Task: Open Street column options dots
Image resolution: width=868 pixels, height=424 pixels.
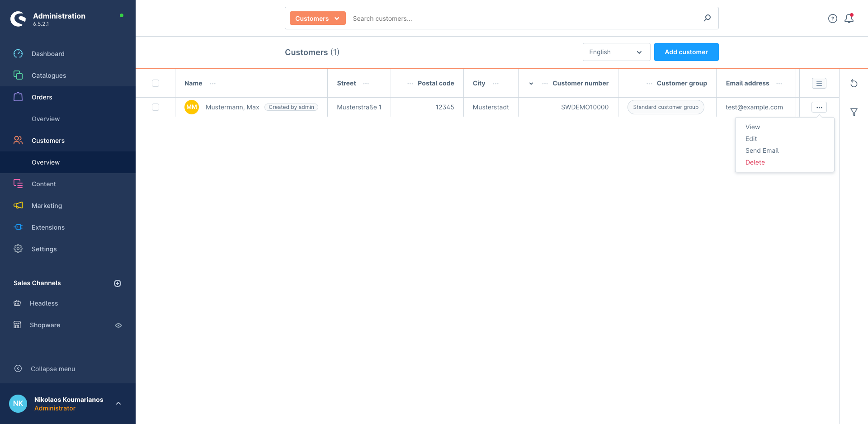Action: tap(366, 84)
